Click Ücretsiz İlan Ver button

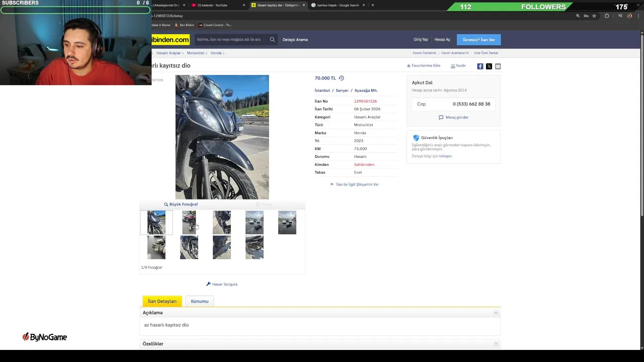tap(478, 39)
